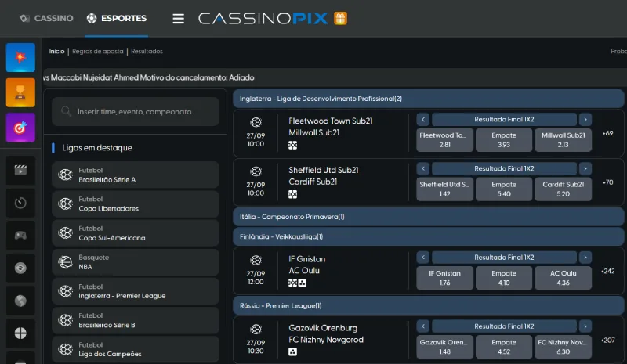This screenshot has height=364, width=627.
Task: Collapse Finlândia - Veikkausliiga section
Action: point(428,236)
